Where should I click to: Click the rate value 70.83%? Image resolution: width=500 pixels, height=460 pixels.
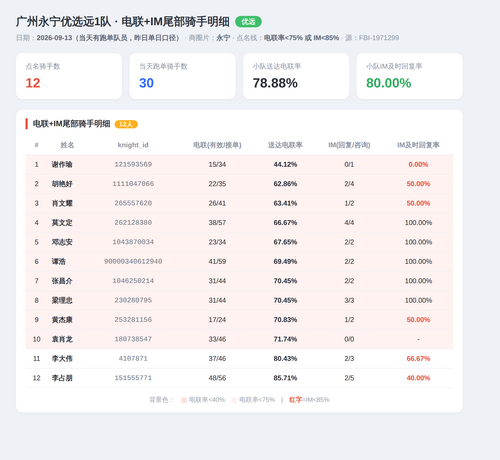pos(285,320)
